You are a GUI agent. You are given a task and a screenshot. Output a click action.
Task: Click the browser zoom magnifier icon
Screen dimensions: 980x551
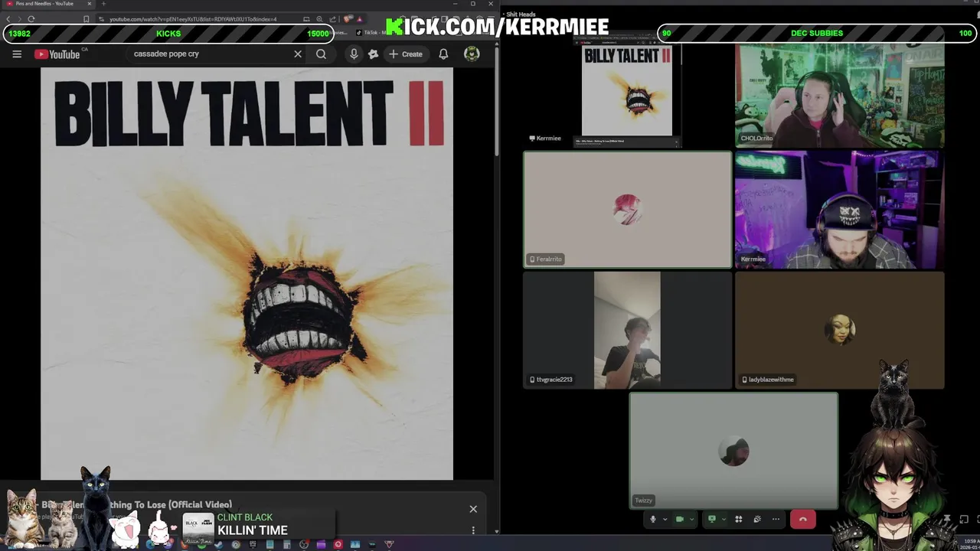(x=319, y=19)
